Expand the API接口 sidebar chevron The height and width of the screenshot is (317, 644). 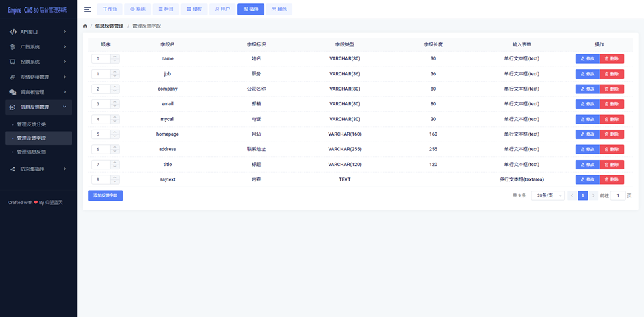click(65, 32)
